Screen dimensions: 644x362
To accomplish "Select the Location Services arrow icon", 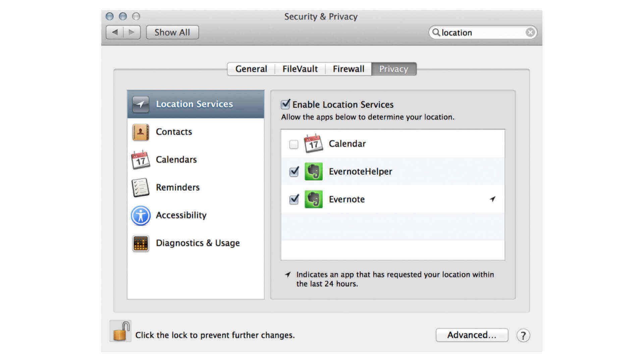I will pyautogui.click(x=140, y=104).
